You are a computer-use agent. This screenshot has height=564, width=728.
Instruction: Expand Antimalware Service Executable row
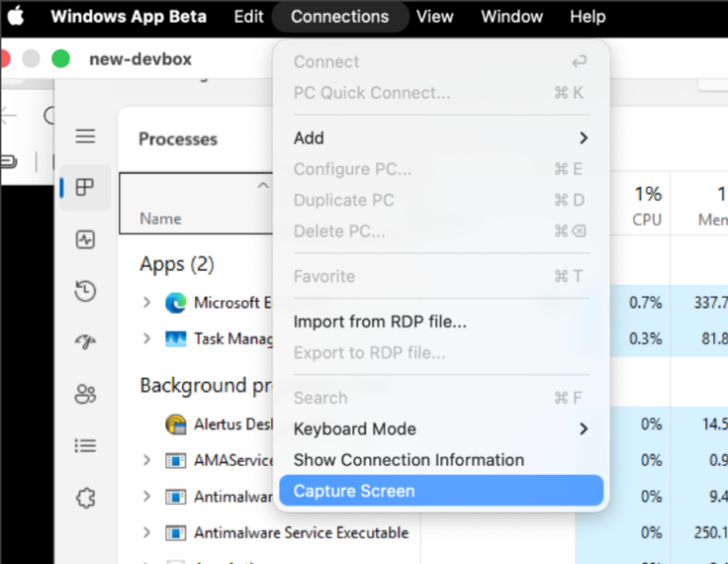pos(146,532)
